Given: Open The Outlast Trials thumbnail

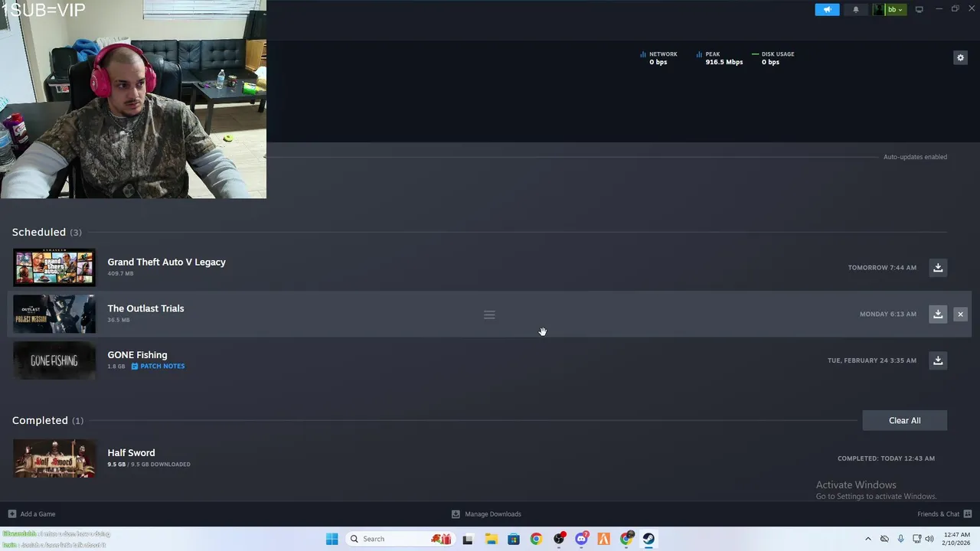Looking at the screenshot, I should click(x=54, y=314).
